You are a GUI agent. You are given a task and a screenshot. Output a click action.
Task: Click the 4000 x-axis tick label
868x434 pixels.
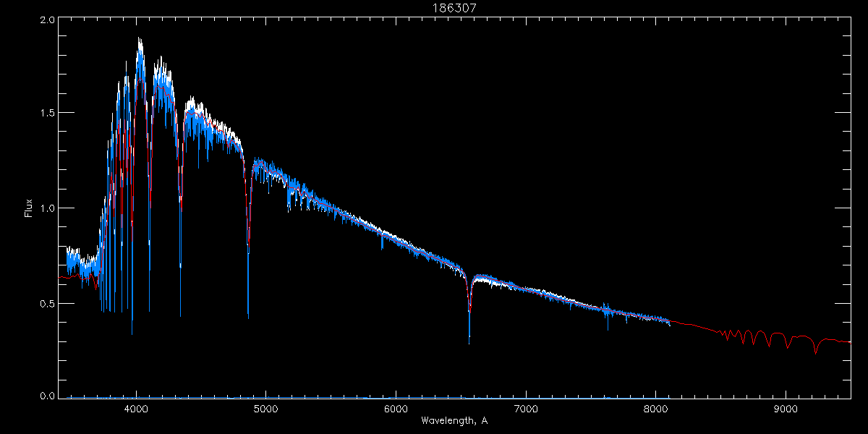[x=136, y=409]
